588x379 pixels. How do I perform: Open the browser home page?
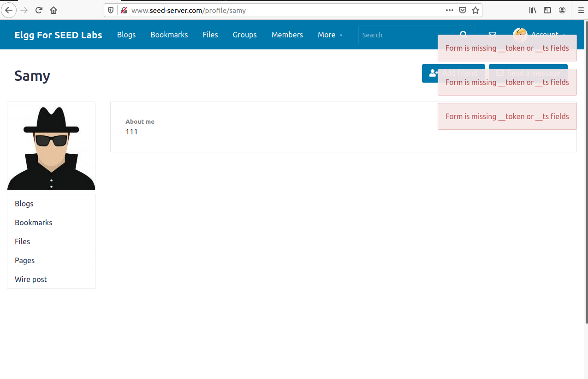pyautogui.click(x=53, y=10)
